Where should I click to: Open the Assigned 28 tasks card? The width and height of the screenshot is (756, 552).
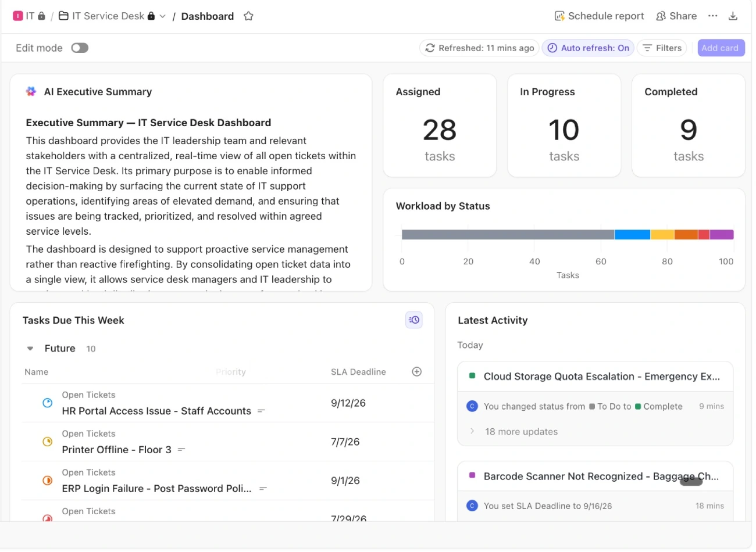(x=440, y=126)
